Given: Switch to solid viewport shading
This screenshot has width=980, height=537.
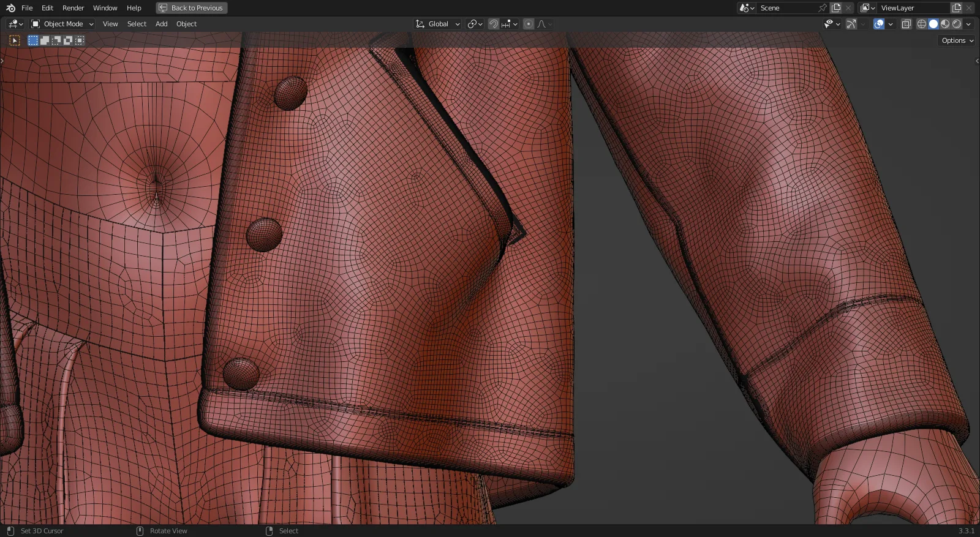Looking at the screenshot, I should [x=933, y=24].
